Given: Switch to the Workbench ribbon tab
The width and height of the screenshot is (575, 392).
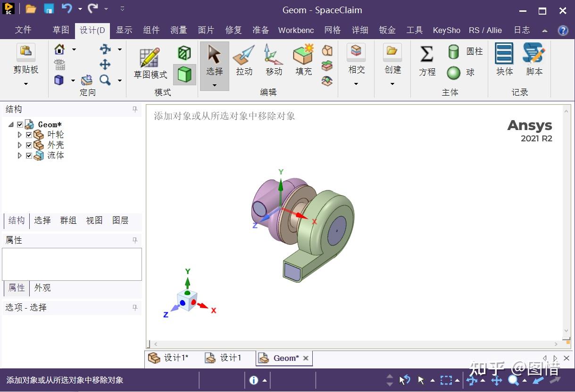Looking at the screenshot, I should tap(296, 30).
